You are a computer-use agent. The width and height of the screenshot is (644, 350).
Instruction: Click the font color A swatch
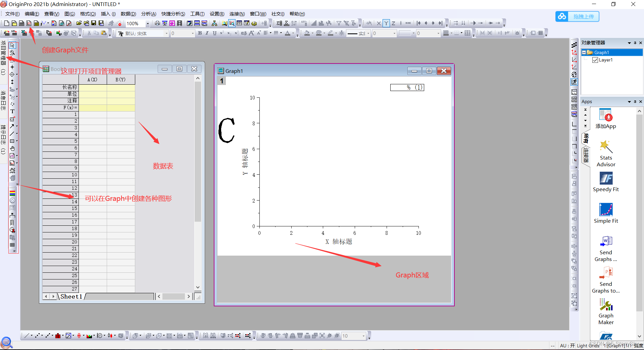[288, 33]
